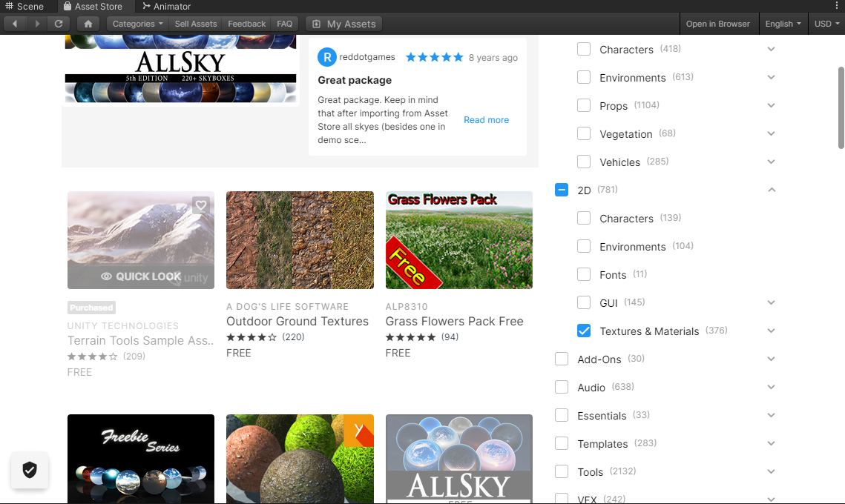Click the shield privacy badge icon
Image resolution: width=845 pixels, height=504 pixels.
(x=30, y=470)
